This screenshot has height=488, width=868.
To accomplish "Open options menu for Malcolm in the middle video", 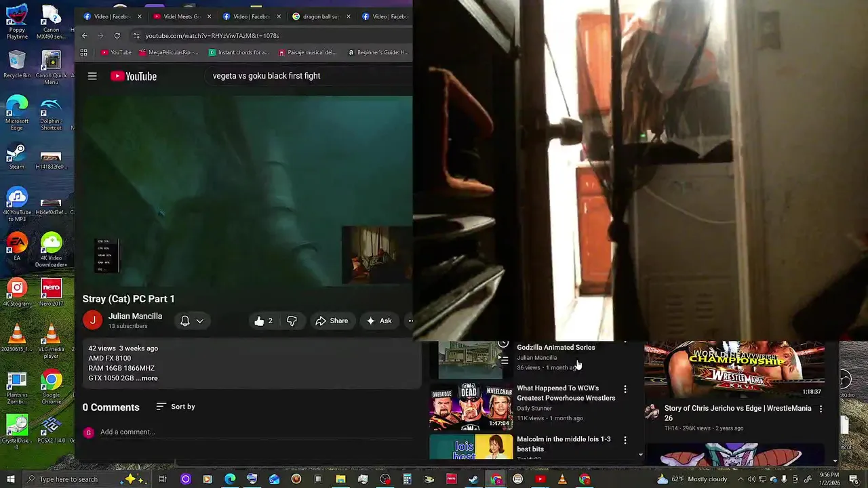I will tap(625, 441).
